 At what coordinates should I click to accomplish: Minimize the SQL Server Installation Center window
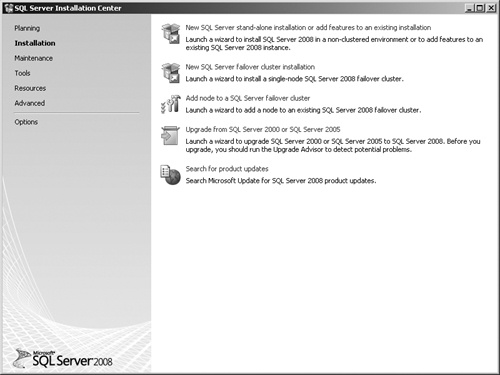[470, 8]
